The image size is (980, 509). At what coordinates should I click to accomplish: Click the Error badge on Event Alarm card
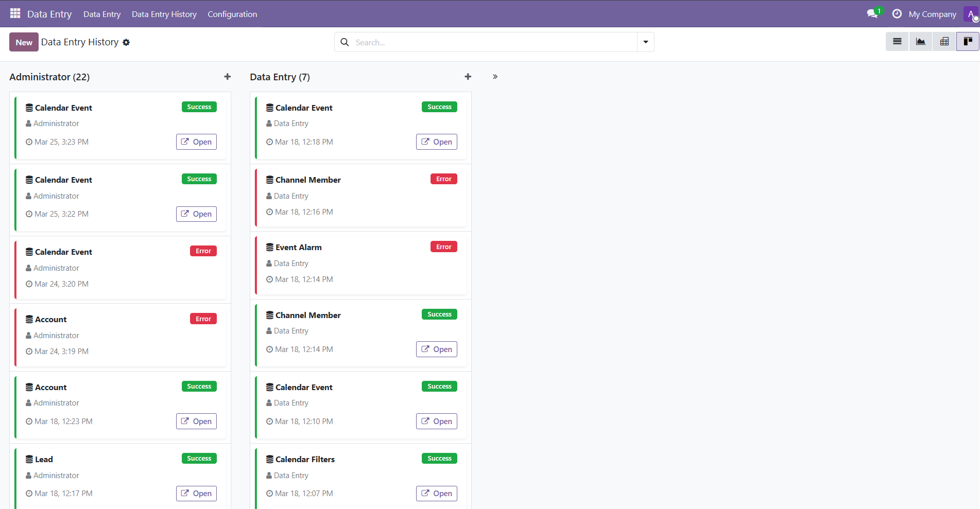pos(443,247)
